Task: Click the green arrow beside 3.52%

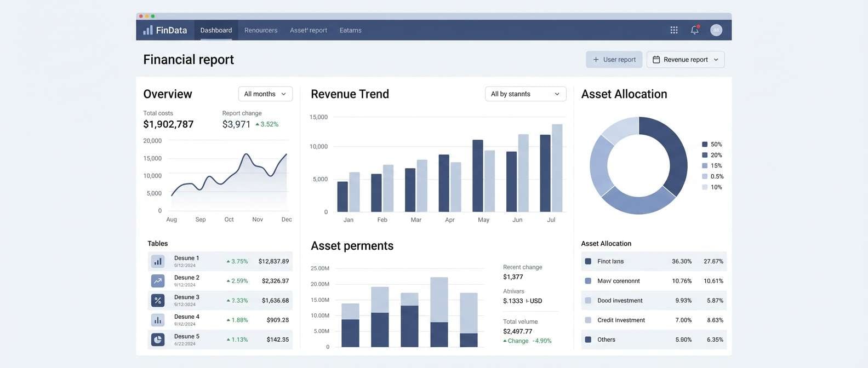Action: pyautogui.click(x=257, y=124)
